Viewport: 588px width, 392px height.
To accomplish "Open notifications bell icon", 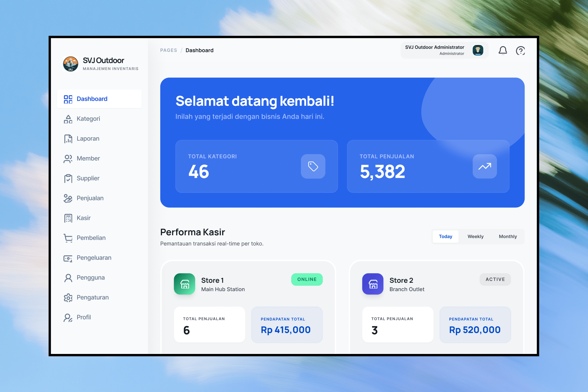I will pyautogui.click(x=503, y=51).
